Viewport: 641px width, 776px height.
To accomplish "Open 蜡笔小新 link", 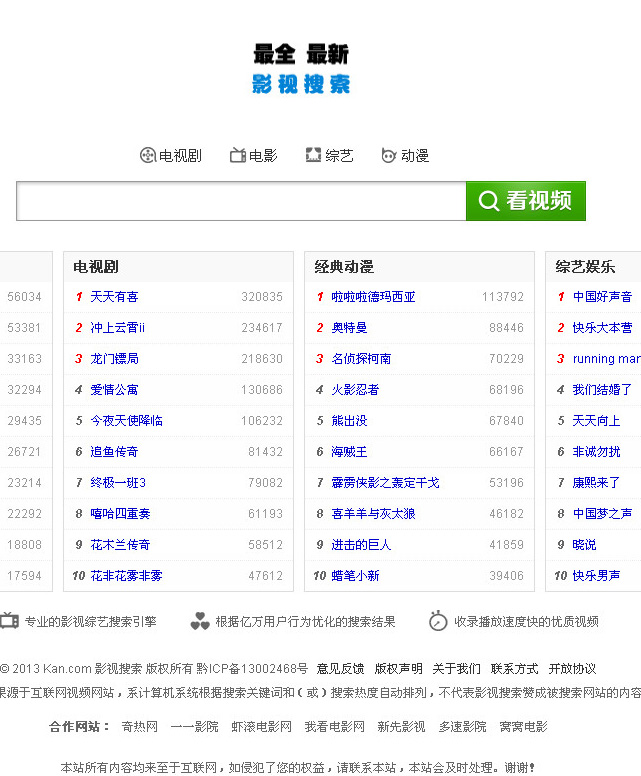I will [x=355, y=576].
